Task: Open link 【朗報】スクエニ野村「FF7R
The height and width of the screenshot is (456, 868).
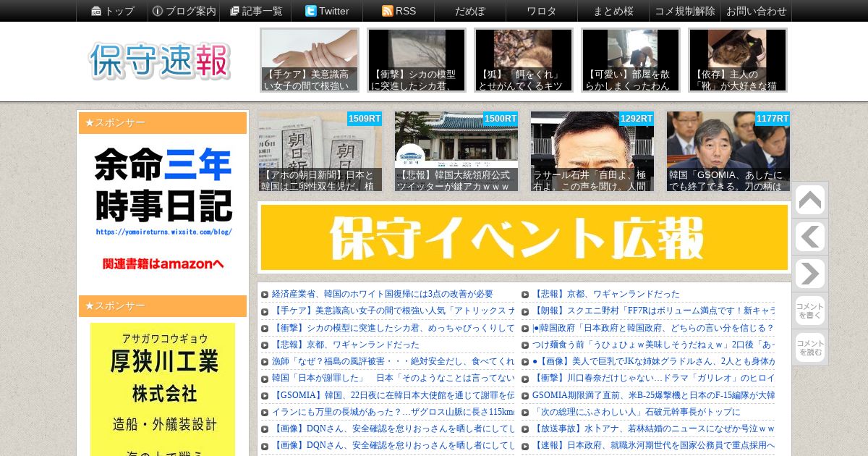Action: click(x=653, y=311)
